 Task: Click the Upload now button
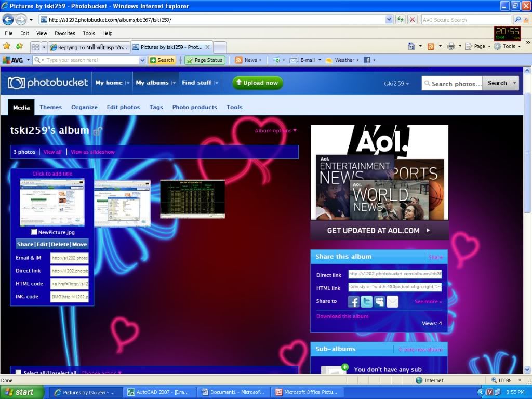[x=258, y=83]
